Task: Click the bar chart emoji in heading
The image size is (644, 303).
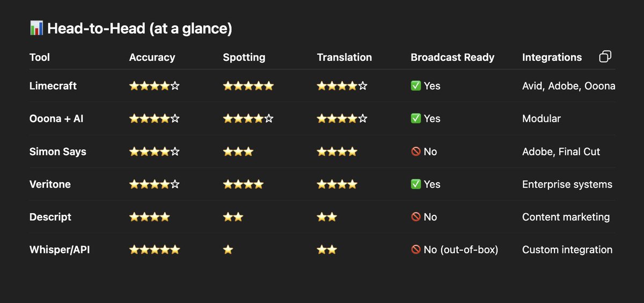Action: 36,28
